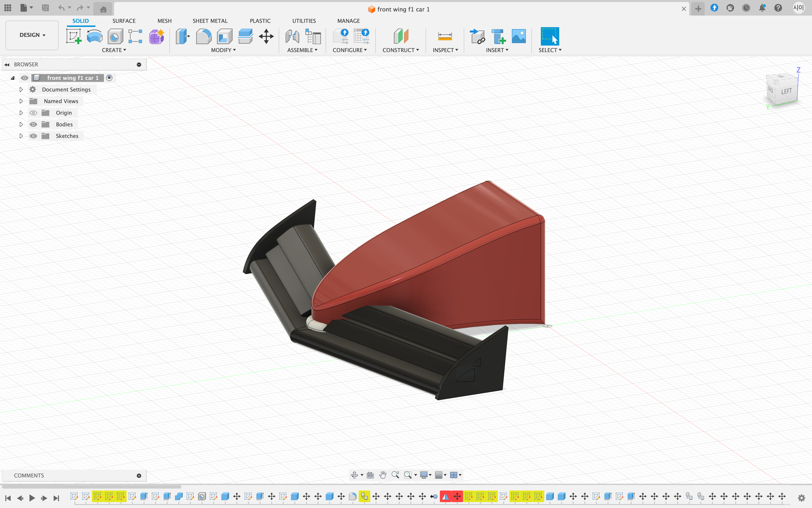Image resolution: width=812 pixels, height=508 pixels.
Task: Jump to the timeline end
Action: coord(57,498)
